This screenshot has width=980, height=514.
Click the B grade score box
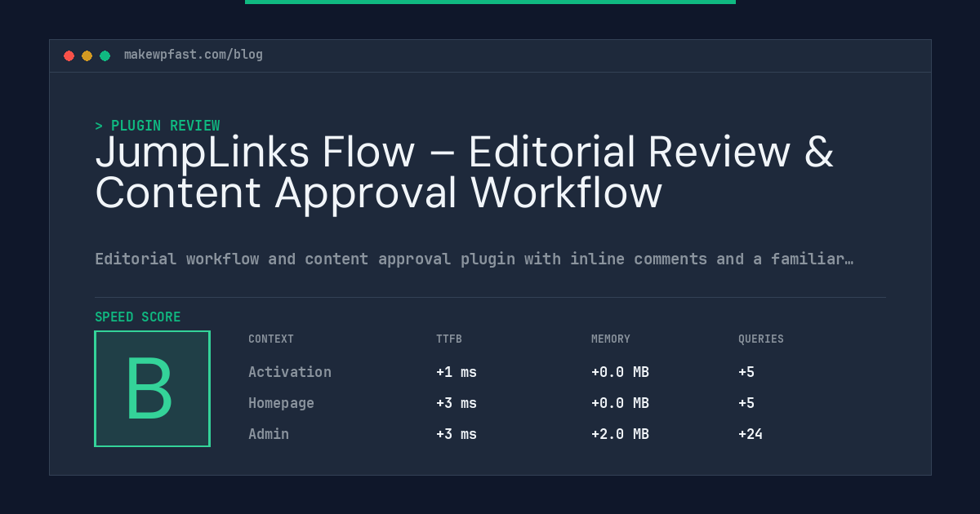pos(152,388)
